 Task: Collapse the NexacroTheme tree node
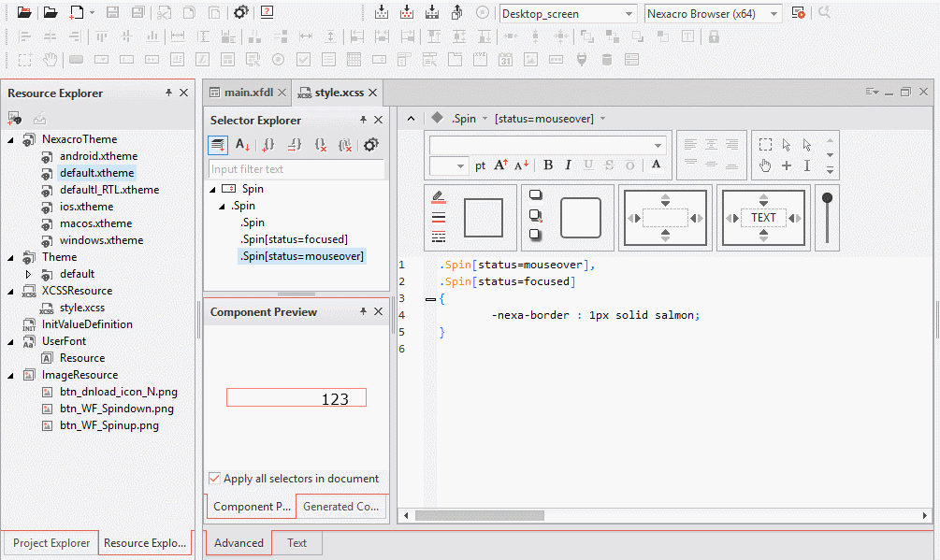pyautogui.click(x=12, y=139)
